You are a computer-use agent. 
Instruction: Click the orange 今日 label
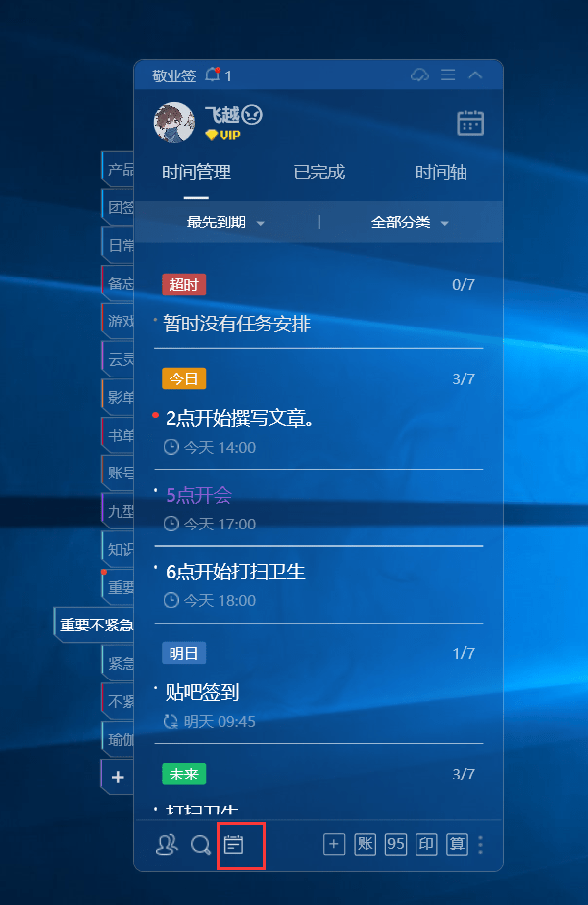183,378
